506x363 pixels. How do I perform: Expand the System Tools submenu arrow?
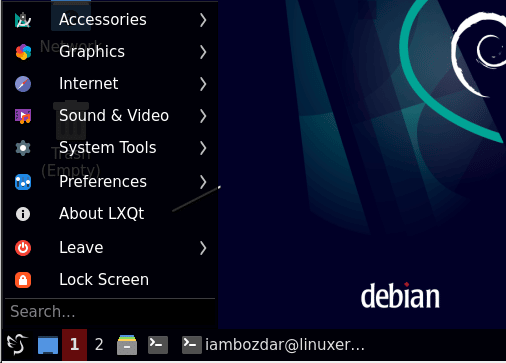pyautogui.click(x=203, y=148)
